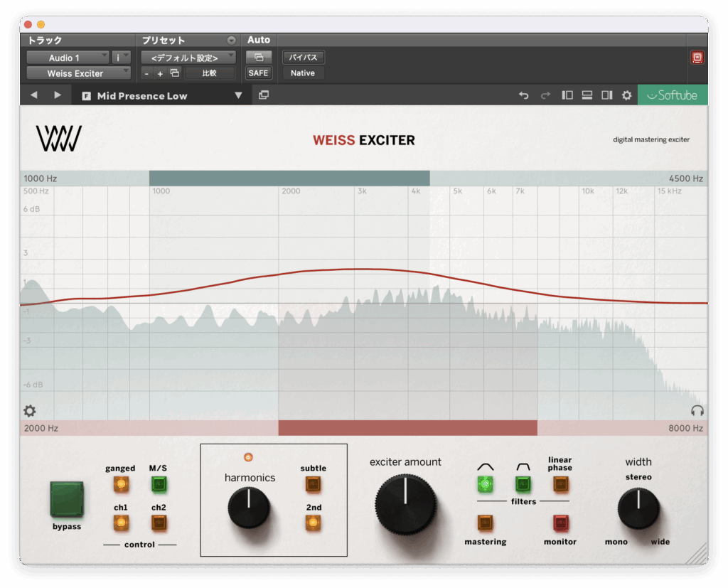Click the Native button

[303, 73]
